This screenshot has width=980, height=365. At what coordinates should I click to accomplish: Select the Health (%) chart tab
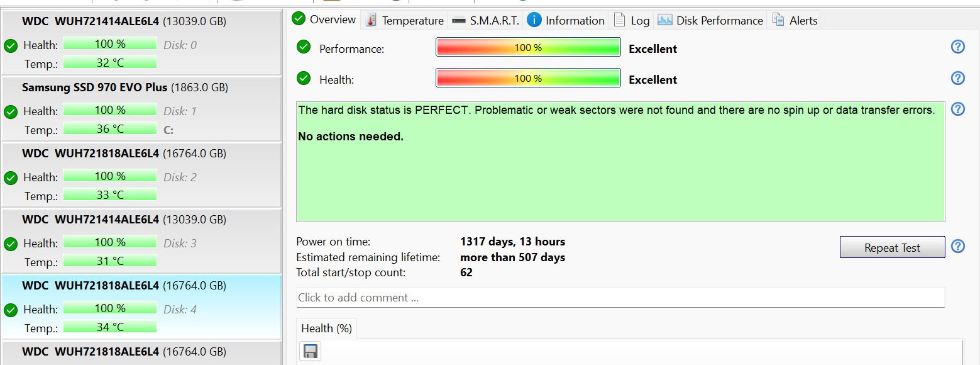pos(326,328)
